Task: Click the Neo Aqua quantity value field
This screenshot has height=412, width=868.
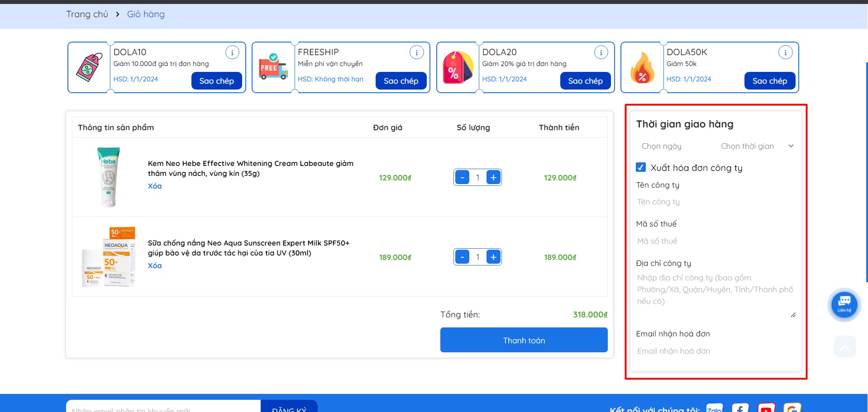Action: coord(477,257)
